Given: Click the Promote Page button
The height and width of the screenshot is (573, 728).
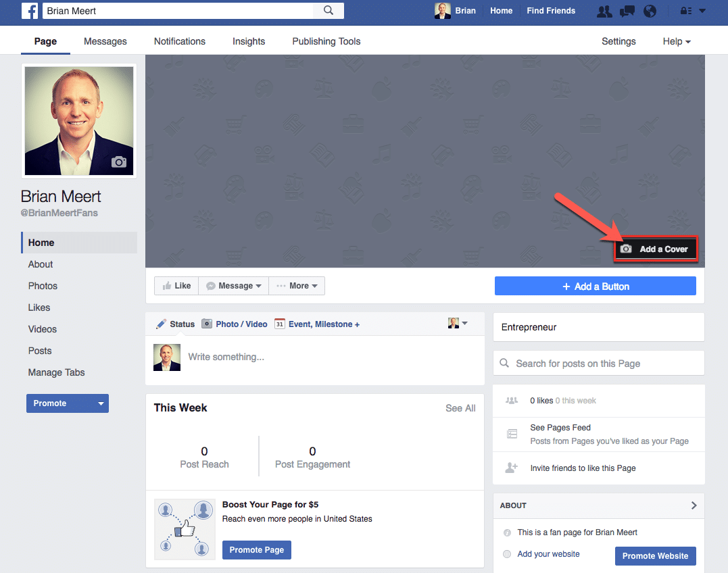Looking at the screenshot, I should pyautogui.click(x=257, y=550).
